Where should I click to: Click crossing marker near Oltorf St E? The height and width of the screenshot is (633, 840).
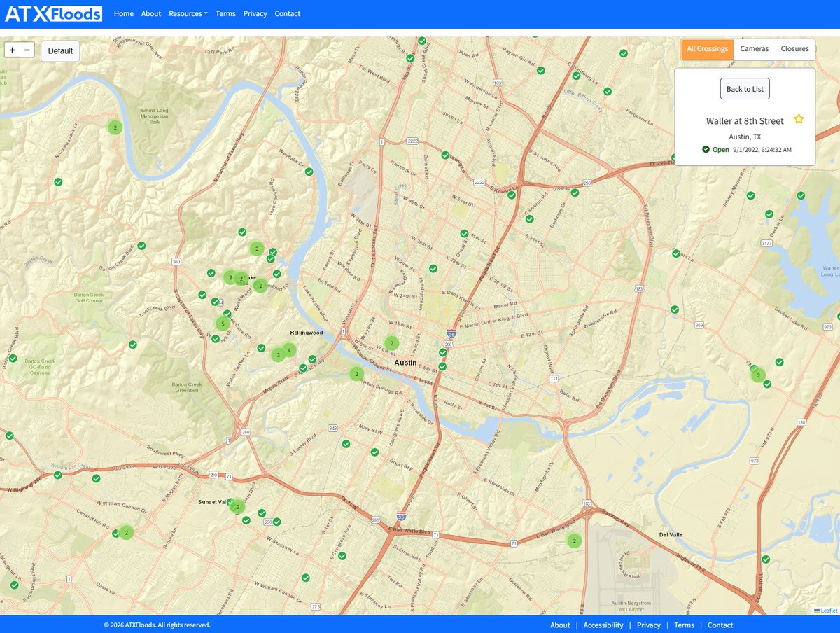[x=374, y=452]
